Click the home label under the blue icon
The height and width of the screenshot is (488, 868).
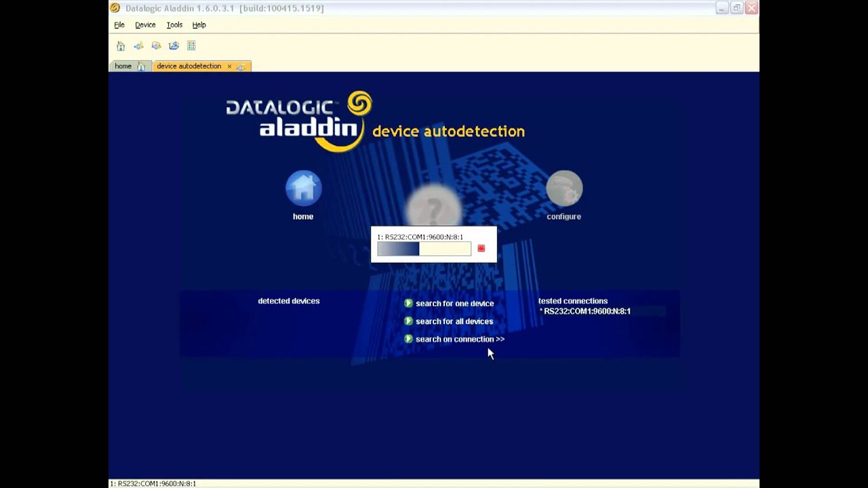pos(303,217)
